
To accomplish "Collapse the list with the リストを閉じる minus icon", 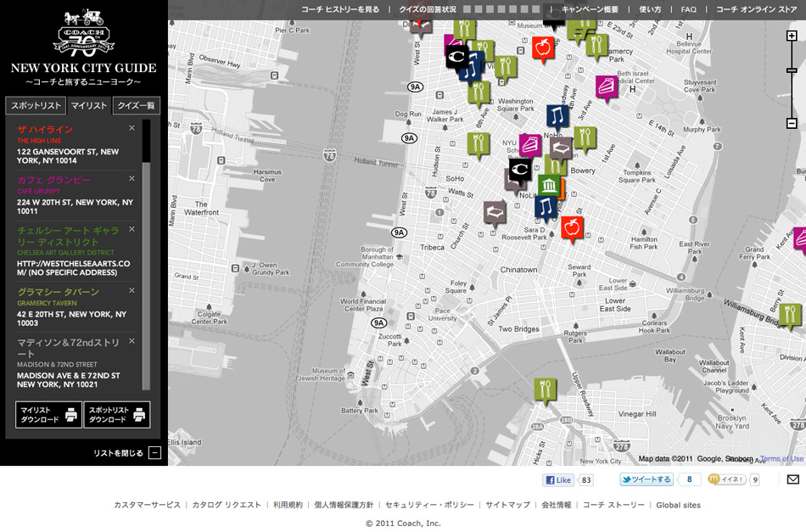I will click(x=154, y=453).
